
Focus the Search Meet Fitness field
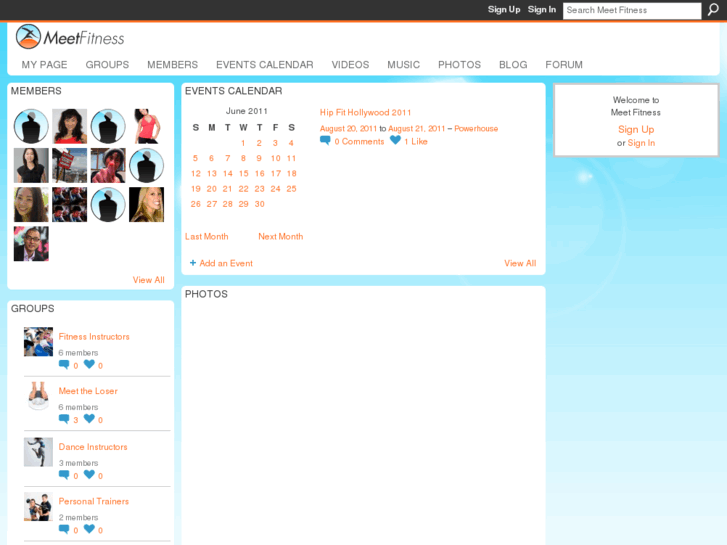click(x=632, y=10)
